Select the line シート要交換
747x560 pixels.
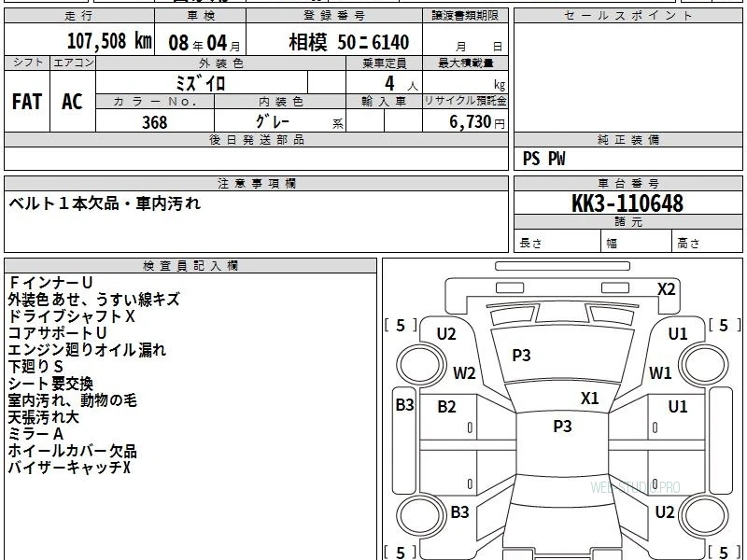50,384
